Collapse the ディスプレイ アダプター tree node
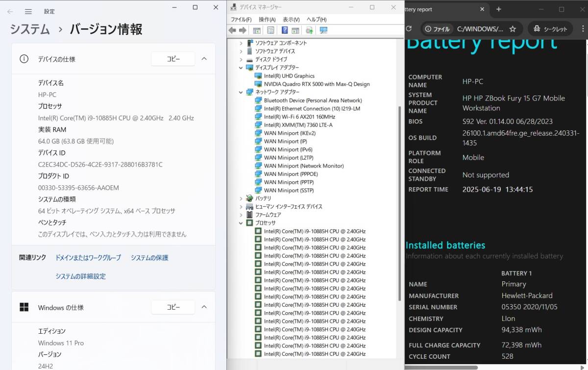Image resolution: width=588 pixels, height=370 pixels. pyautogui.click(x=241, y=68)
